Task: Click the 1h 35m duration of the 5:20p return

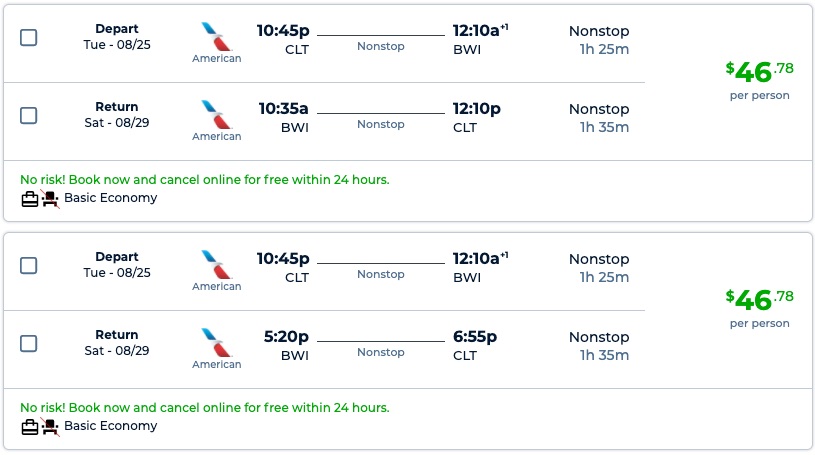Action: [x=604, y=355]
